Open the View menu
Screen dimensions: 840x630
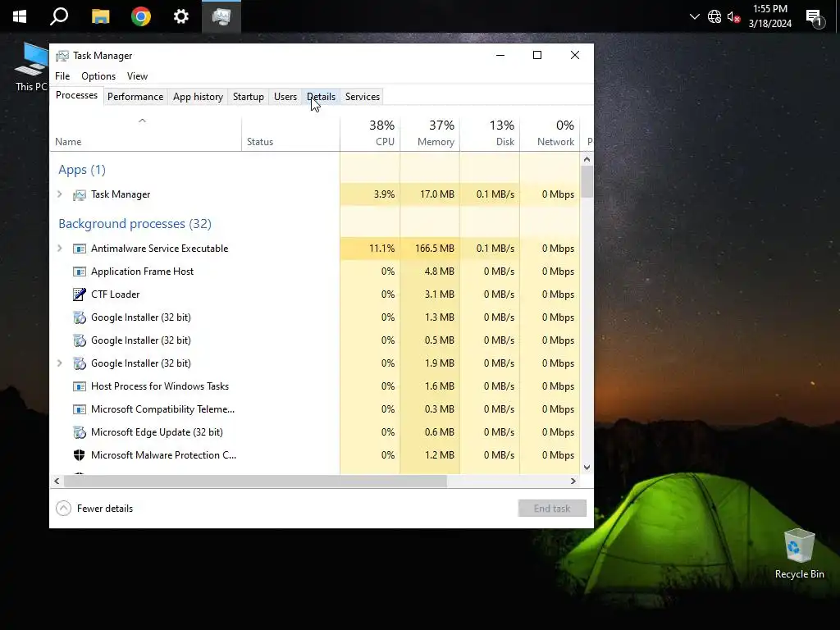[x=137, y=76]
